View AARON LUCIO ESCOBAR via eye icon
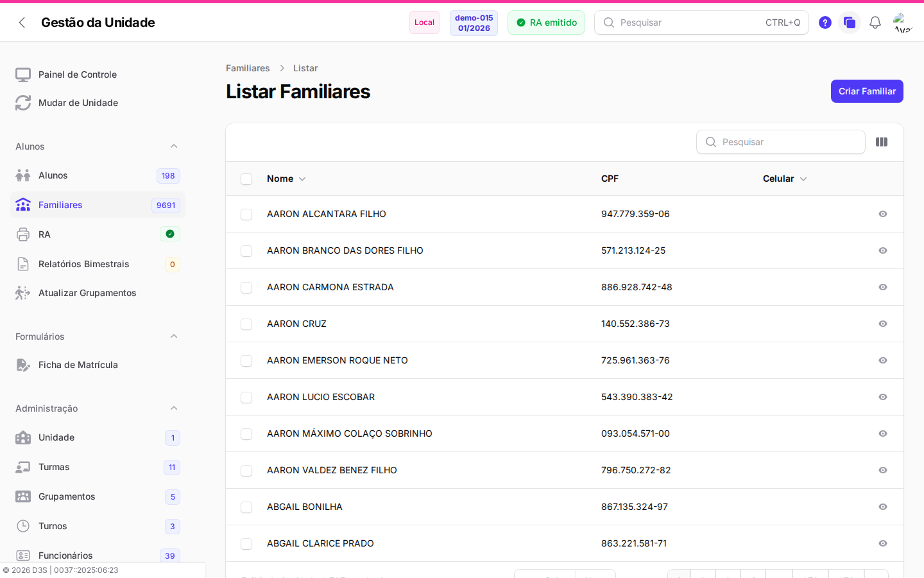The image size is (924, 578). click(x=883, y=397)
